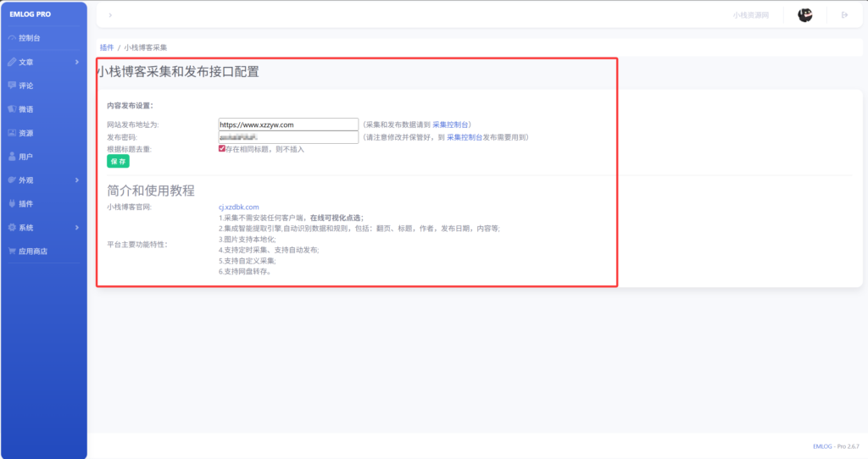Click 插件 breadcrumb link
Screen dimensions: 868x459
107,47
